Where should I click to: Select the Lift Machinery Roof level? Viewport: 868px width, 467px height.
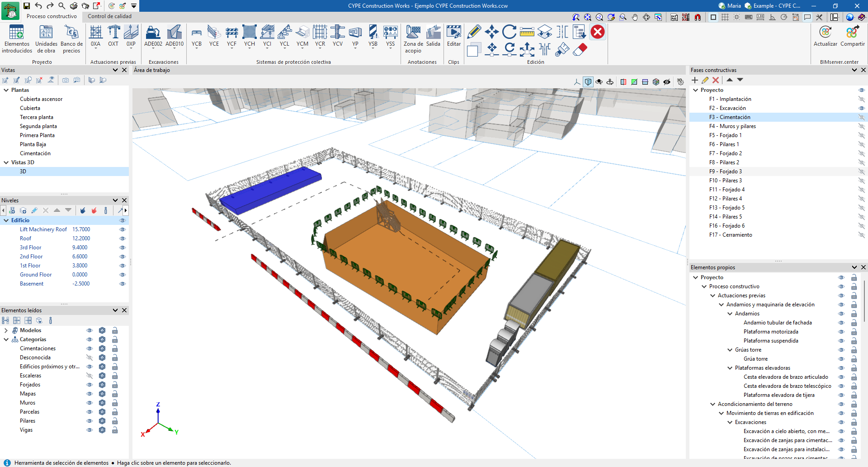43,229
